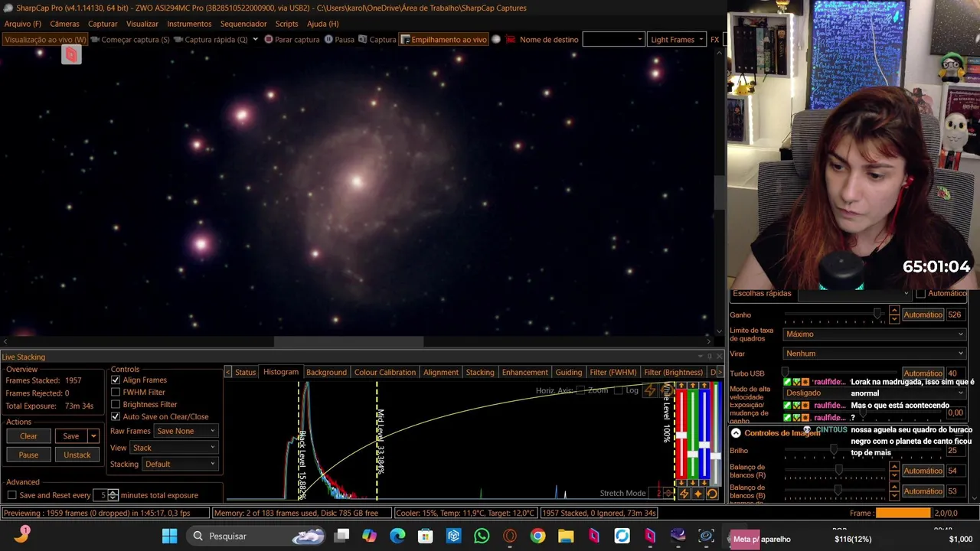Click the blue channel down arrow
This screenshot has width=980, height=551.
(x=704, y=483)
